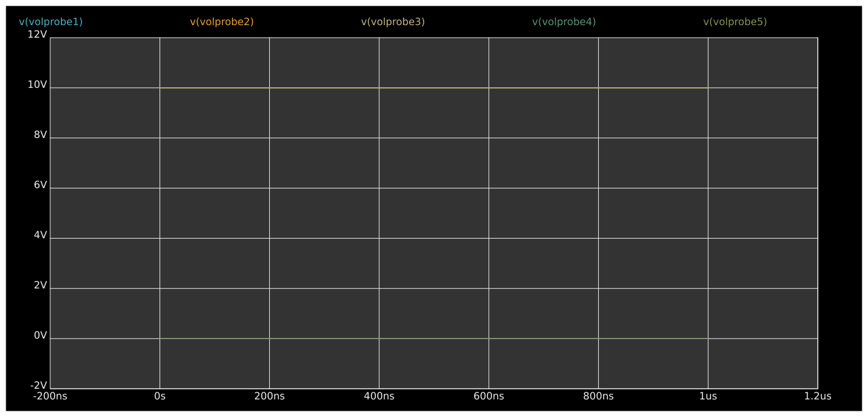The height and width of the screenshot is (417, 868).
Task: Select the v(volprobe3) trace label
Action: pyautogui.click(x=393, y=22)
